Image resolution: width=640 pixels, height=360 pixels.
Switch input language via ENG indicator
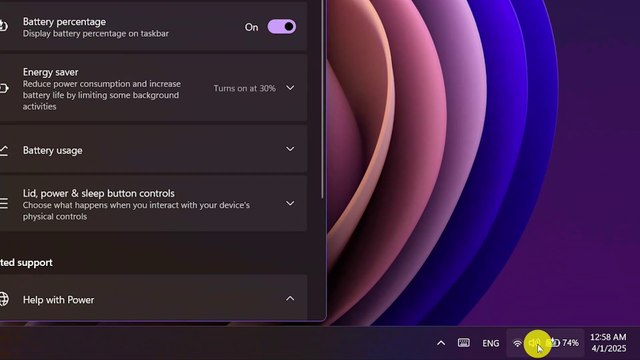tap(491, 343)
